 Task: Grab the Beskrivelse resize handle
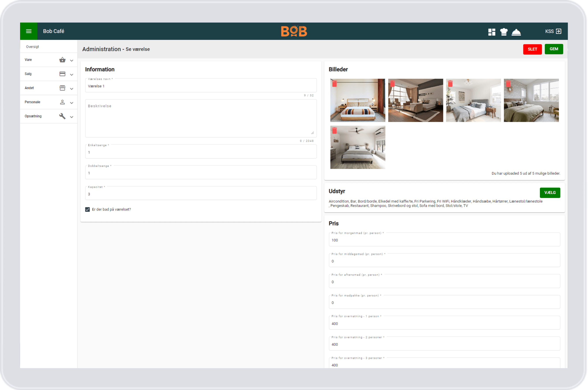[312, 133]
